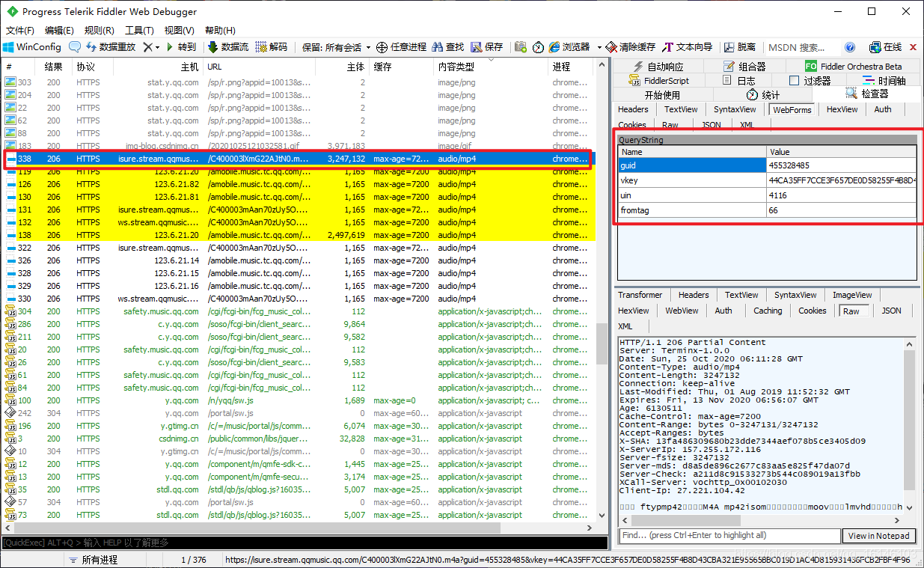Switch to the 日志 log tab
924x568 pixels.
tap(739, 81)
